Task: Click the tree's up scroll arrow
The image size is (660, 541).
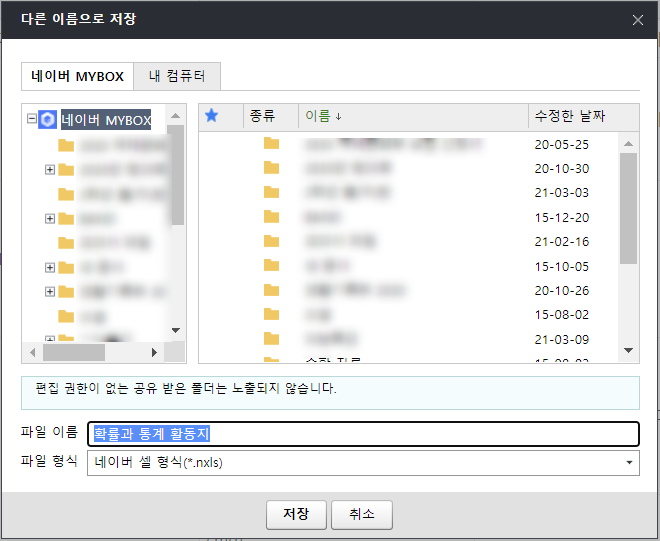Action: (176, 115)
